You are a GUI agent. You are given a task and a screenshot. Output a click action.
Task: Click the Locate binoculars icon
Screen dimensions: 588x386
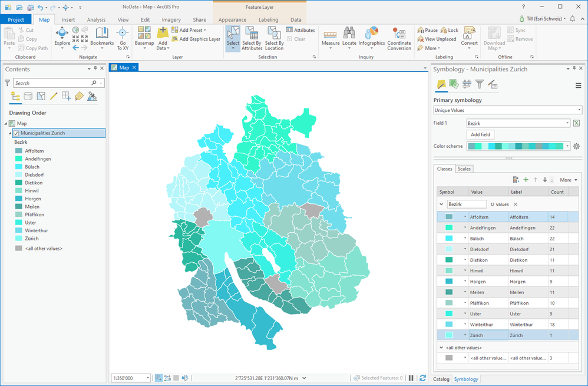click(349, 33)
